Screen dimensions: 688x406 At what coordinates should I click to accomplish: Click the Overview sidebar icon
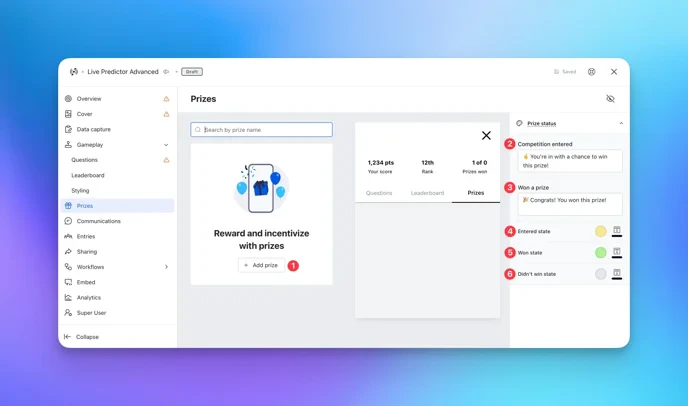click(x=68, y=99)
